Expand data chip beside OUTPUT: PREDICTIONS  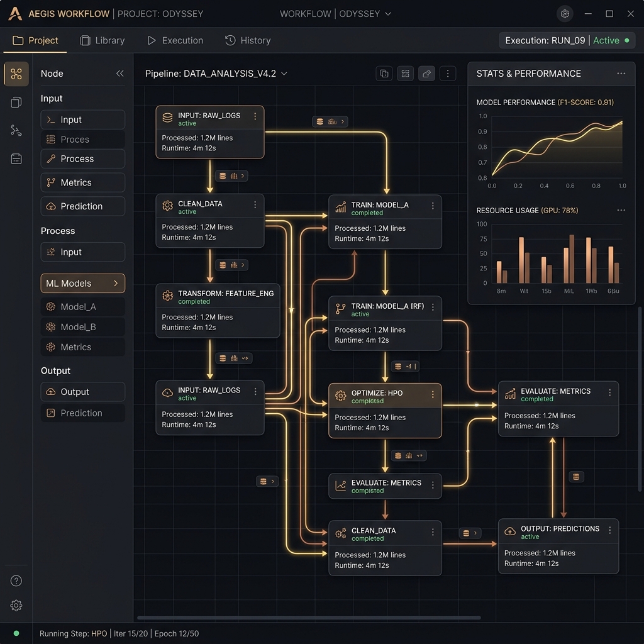pos(470,533)
